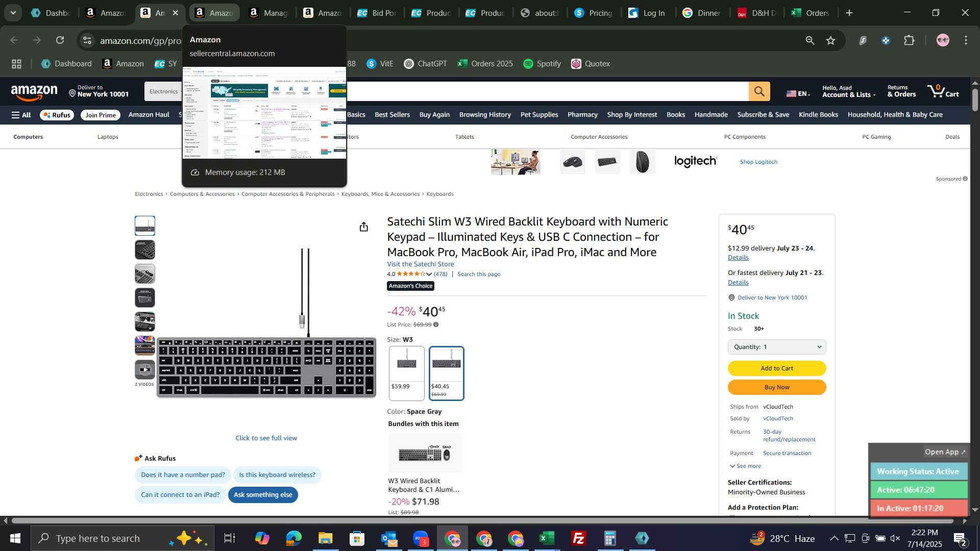Reload the page with refresh icon
Viewport: 980px width, 551px height.
pyautogui.click(x=60, y=40)
